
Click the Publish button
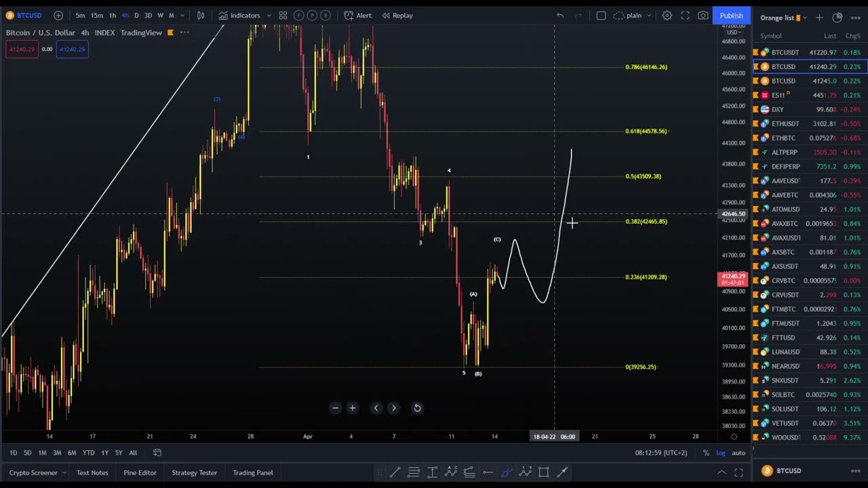731,15
